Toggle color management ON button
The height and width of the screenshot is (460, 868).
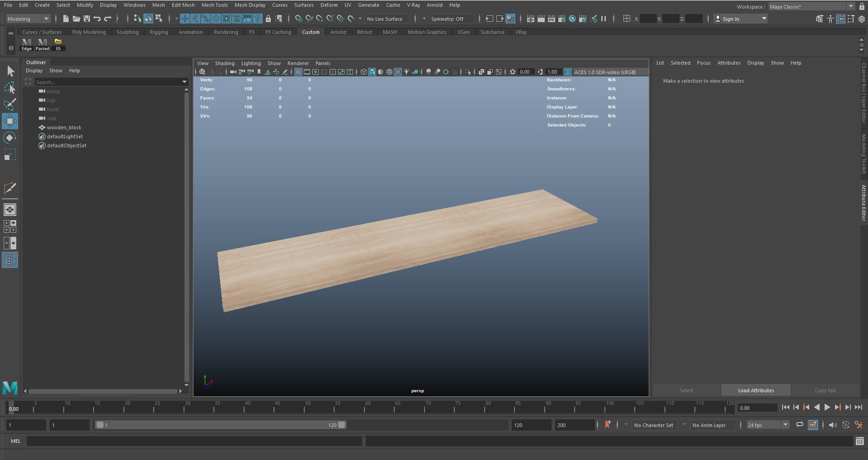pos(568,72)
